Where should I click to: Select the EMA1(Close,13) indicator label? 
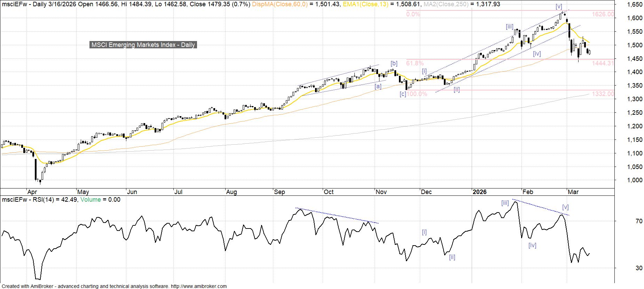[366, 4]
